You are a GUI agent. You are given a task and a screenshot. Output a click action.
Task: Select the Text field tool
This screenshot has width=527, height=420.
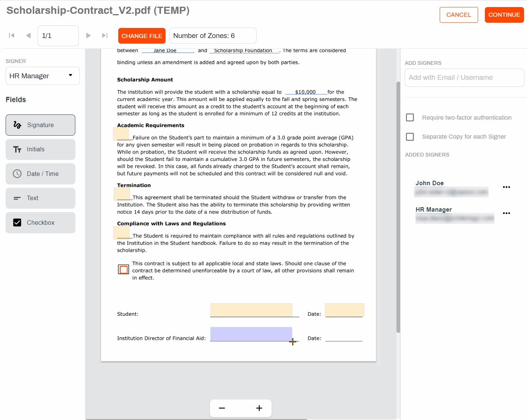(40, 198)
